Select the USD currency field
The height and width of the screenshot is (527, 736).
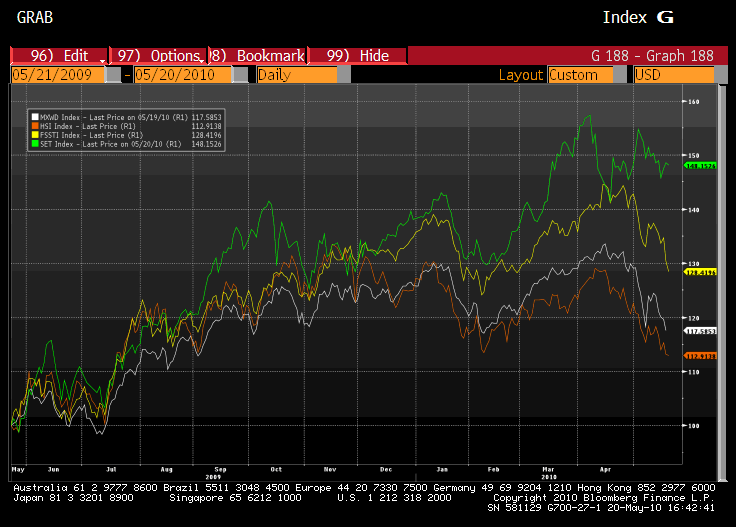674,75
